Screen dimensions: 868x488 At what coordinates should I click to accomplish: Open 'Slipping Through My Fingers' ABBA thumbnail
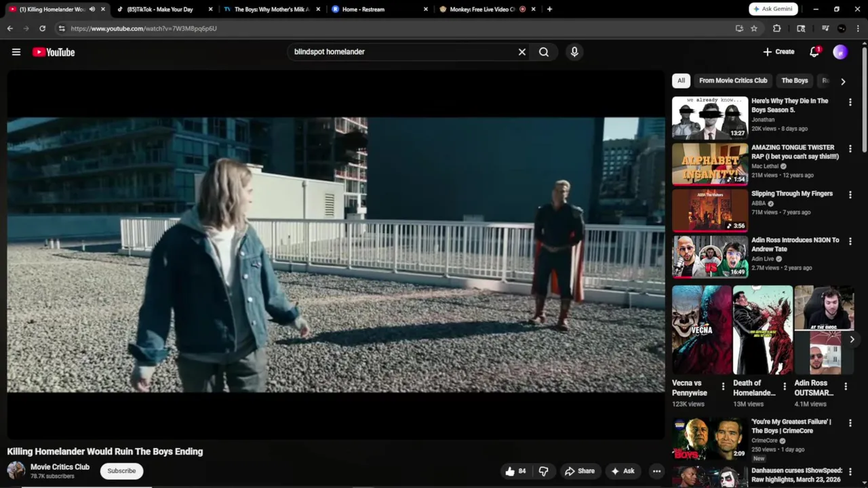coord(710,210)
